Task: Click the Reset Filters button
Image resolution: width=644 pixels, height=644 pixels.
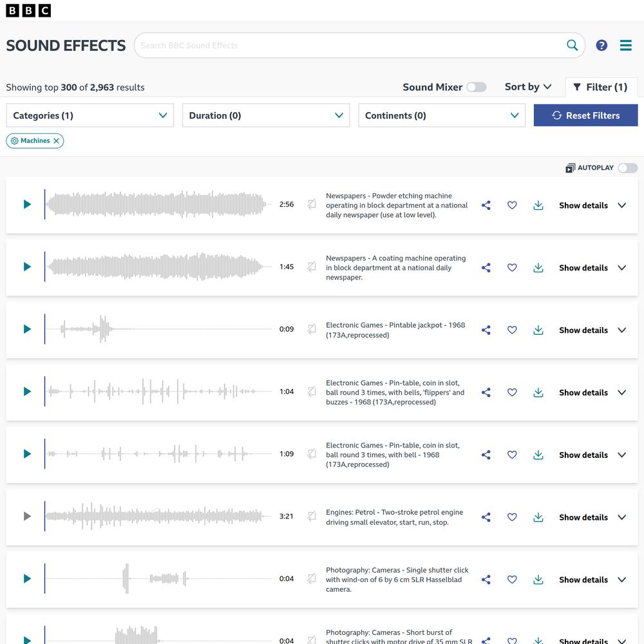Action: click(585, 115)
